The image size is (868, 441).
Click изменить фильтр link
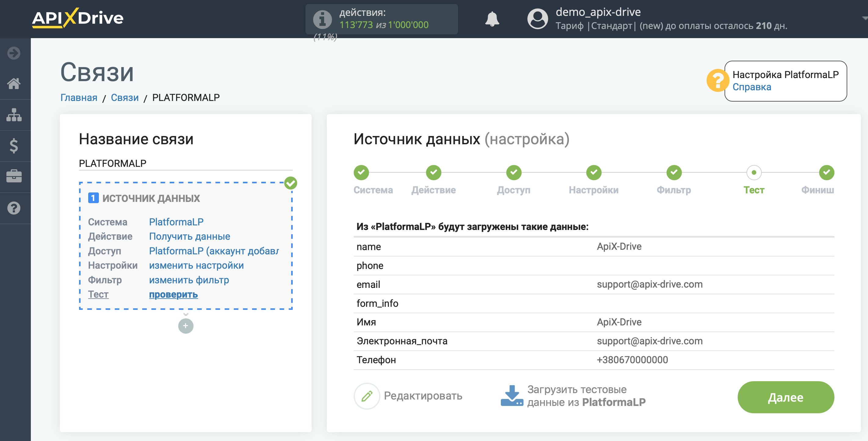pos(189,280)
